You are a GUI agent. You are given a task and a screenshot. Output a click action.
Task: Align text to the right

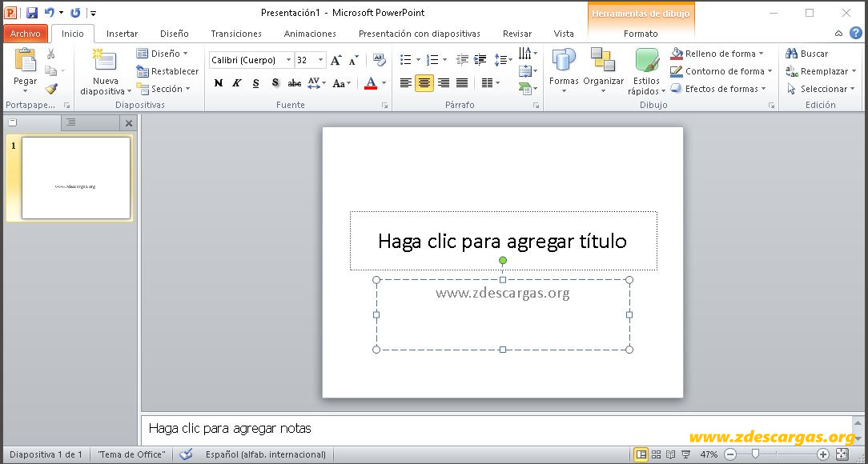pyautogui.click(x=444, y=83)
